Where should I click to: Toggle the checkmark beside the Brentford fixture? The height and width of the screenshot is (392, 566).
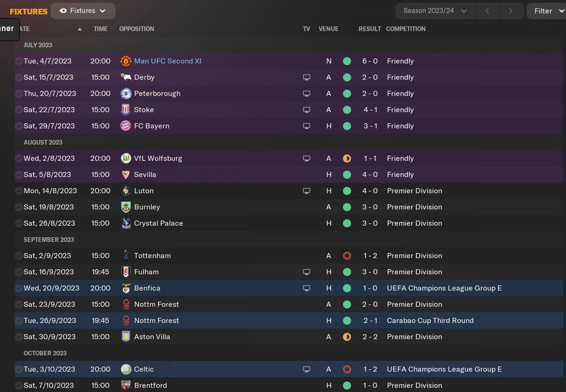click(x=19, y=386)
